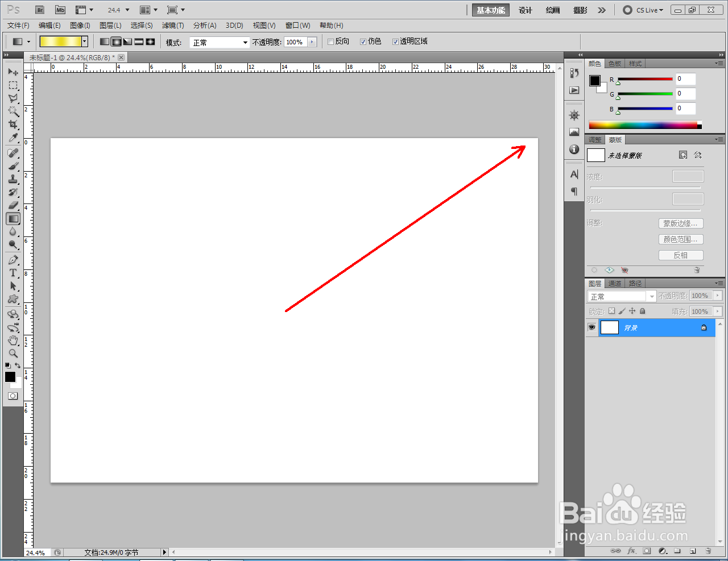Select the Gradient tool

[13, 218]
